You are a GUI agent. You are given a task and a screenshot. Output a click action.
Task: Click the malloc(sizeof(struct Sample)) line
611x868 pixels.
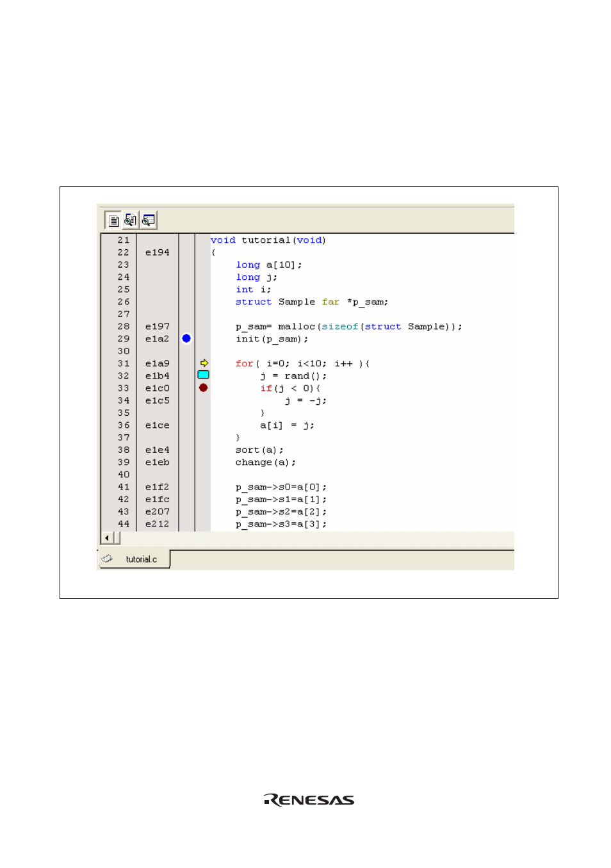coord(349,327)
